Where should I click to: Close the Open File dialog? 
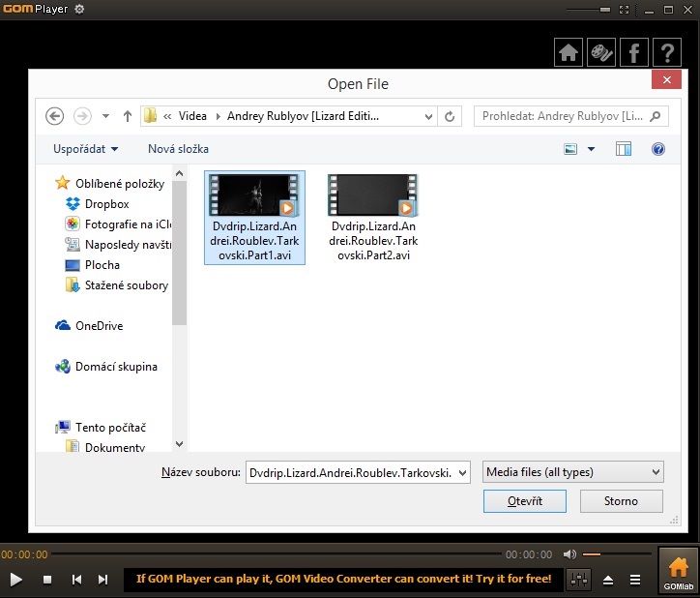tap(666, 79)
